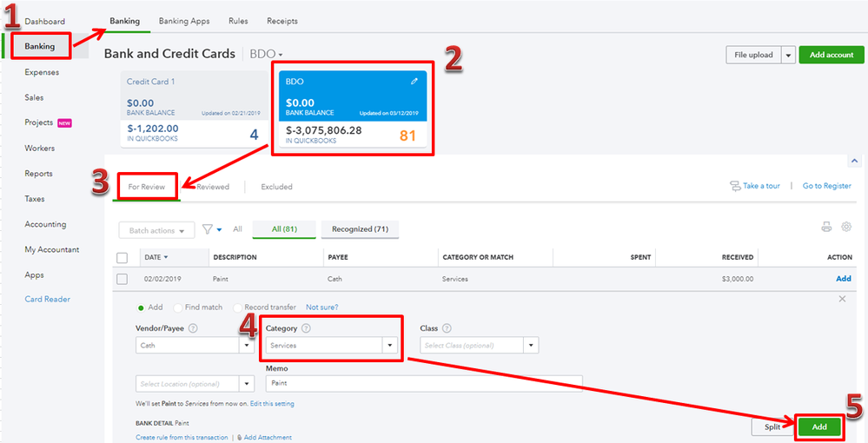Image resolution: width=868 pixels, height=443 pixels.
Task: Open Sales in sidebar
Action: (x=34, y=97)
